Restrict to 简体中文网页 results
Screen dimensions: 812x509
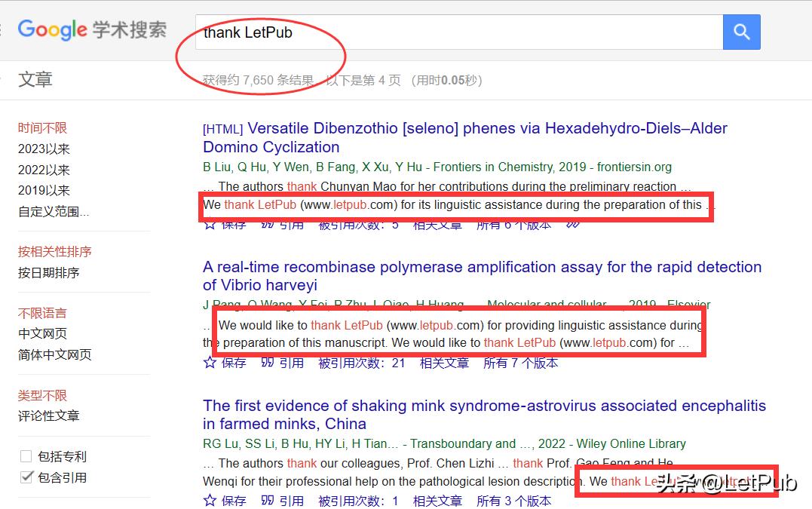pyautogui.click(x=54, y=354)
